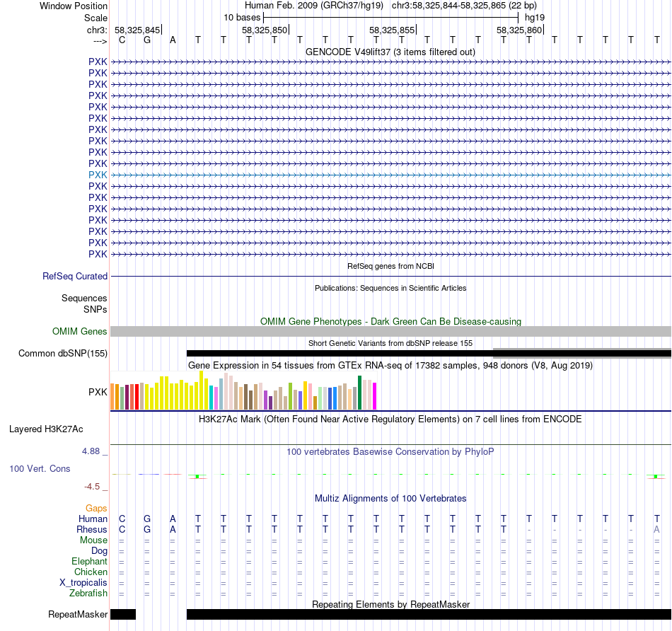
Task: Click the chr3: ruler label
Action: (97, 30)
